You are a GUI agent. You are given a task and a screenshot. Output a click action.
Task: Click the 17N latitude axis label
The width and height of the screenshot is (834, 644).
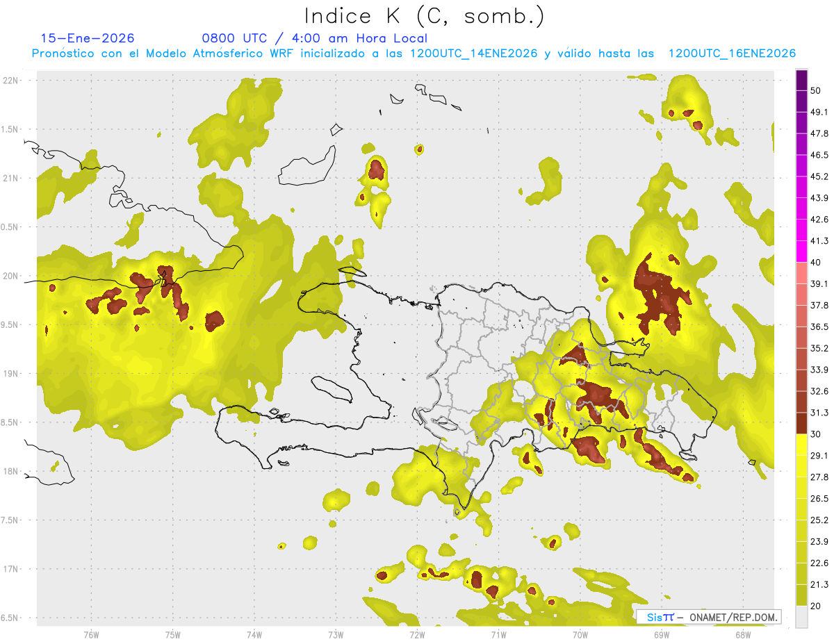[x=10, y=569]
